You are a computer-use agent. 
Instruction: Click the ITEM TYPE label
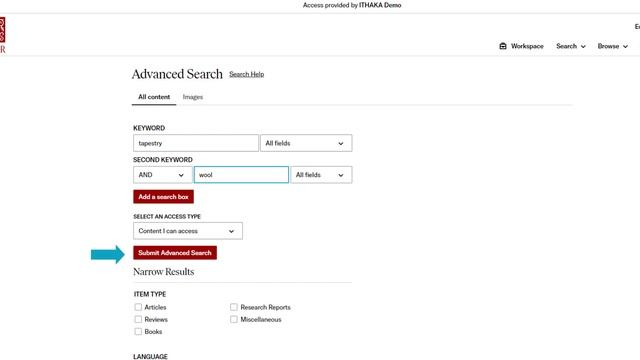(150, 294)
